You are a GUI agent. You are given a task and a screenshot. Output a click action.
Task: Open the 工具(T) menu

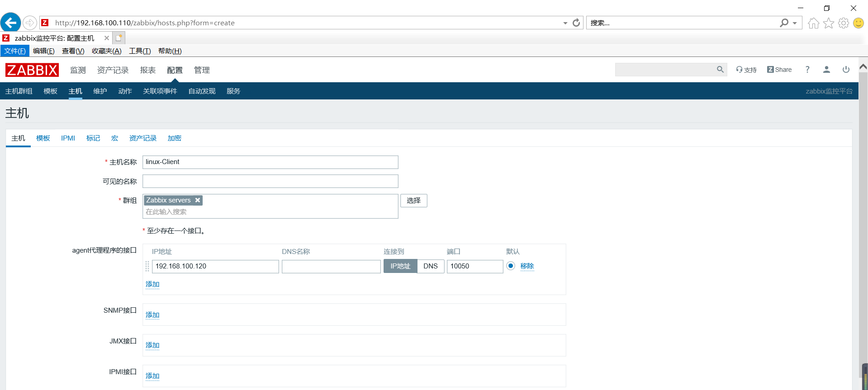140,51
